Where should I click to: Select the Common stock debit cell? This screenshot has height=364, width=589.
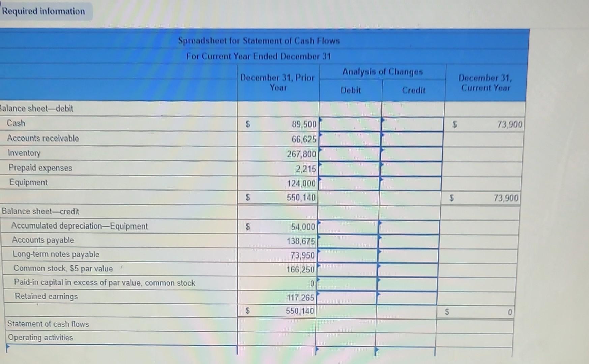point(347,270)
